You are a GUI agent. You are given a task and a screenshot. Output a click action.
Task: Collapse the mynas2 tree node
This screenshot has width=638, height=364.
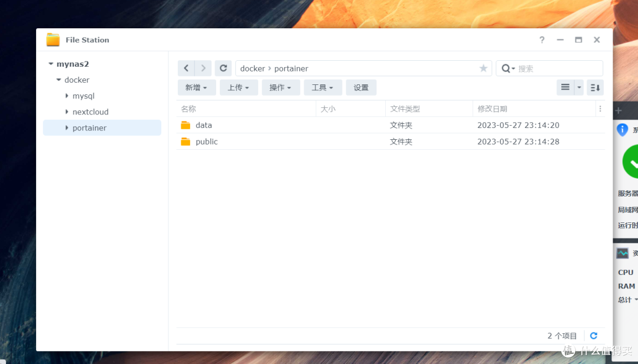tap(51, 64)
